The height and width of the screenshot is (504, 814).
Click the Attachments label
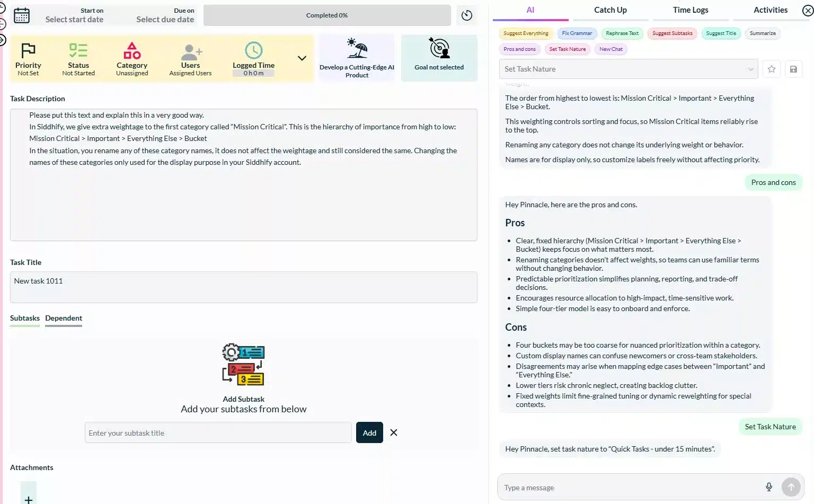(x=32, y=467)
